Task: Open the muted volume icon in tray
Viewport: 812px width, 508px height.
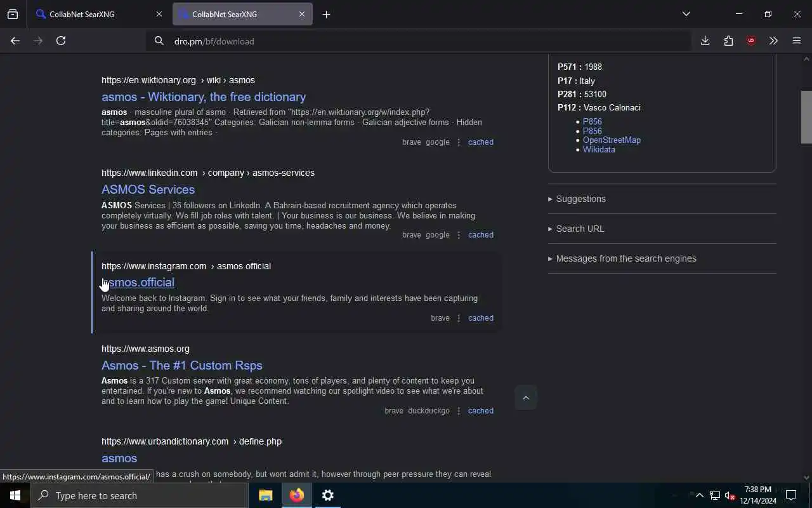Action: (730, 495)
